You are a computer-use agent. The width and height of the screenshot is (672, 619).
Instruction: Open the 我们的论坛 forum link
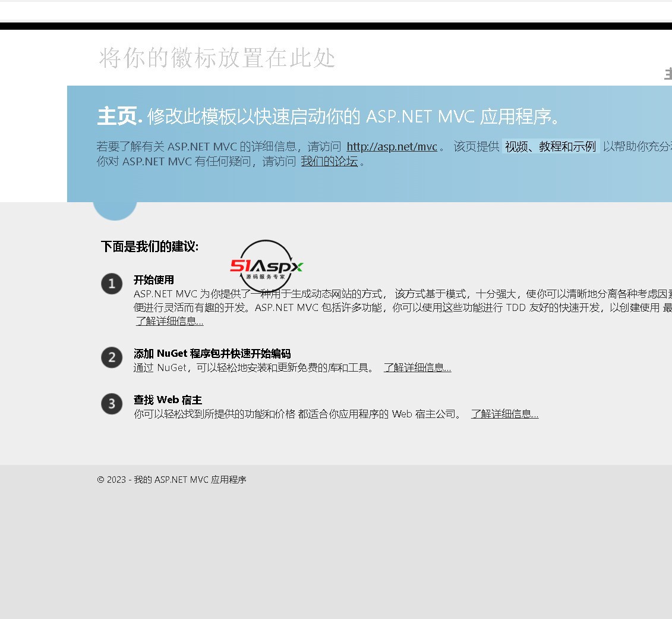pyautogui.click(x=329, y=161)
